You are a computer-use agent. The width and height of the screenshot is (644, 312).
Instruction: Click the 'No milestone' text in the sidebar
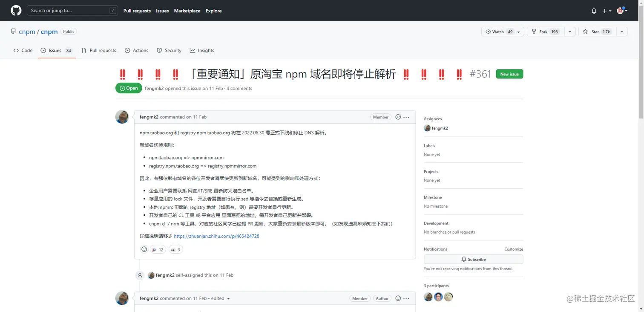[436, 206]
